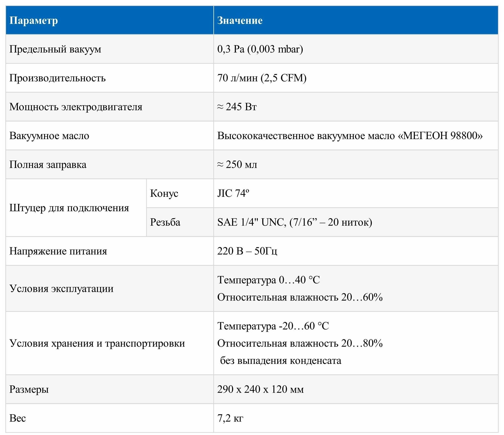The width and height of the screenshot is (504, 435).
Task: Select the Вакуумное масло parameter cell
Action: point(49,136)
